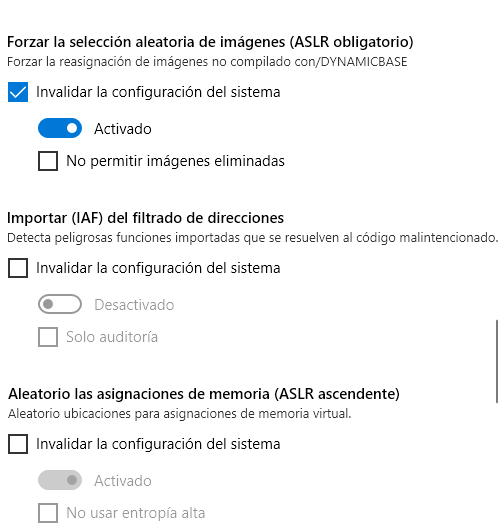This screenshot has width=500, height=528.
Task: Check the No permitir imágenes eliminadas box
Action: click(48, 161)
